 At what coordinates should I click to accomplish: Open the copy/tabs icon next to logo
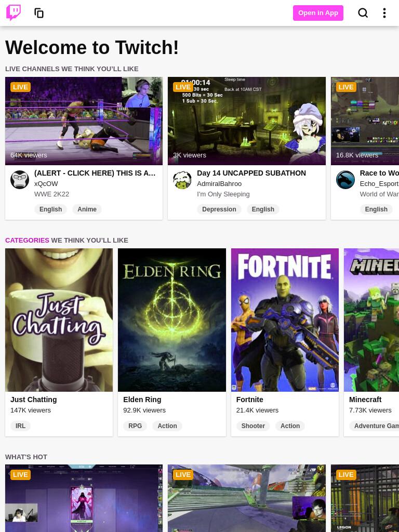pos(39,13)
